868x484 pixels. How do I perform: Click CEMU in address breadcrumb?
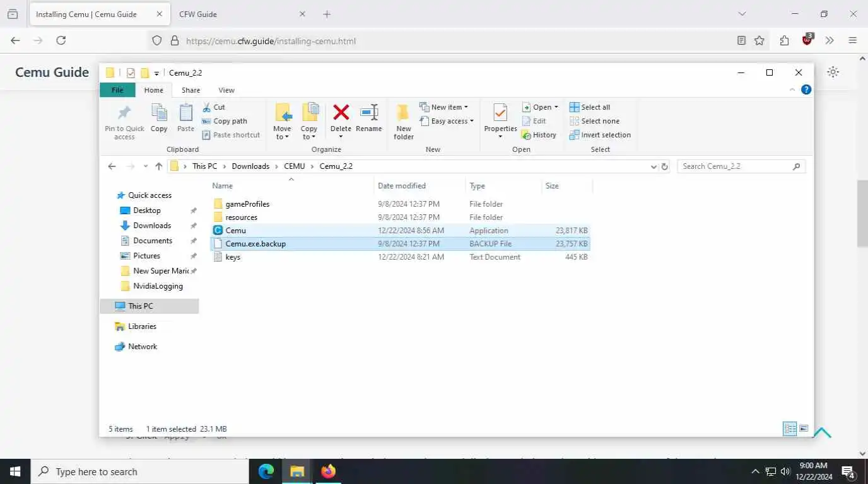294,166
